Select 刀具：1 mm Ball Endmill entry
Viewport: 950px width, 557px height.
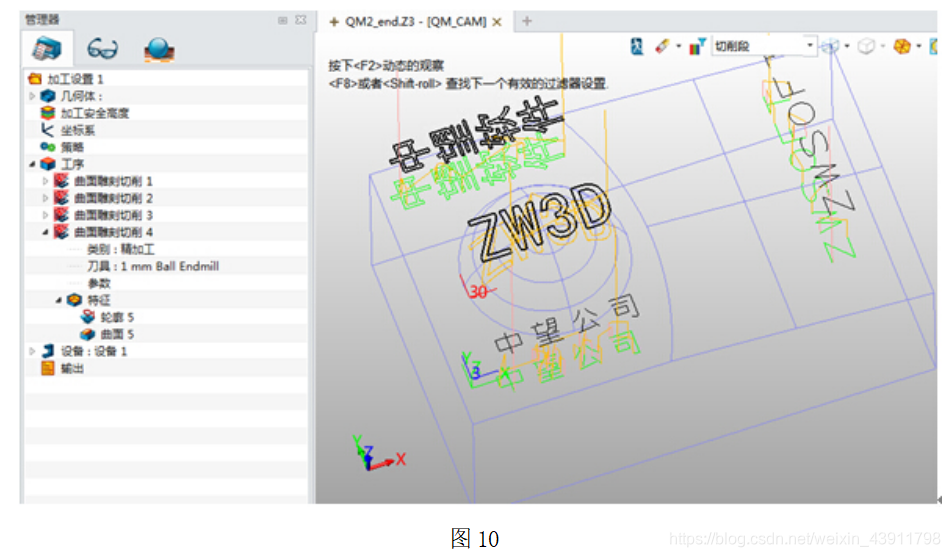(153, 266)
